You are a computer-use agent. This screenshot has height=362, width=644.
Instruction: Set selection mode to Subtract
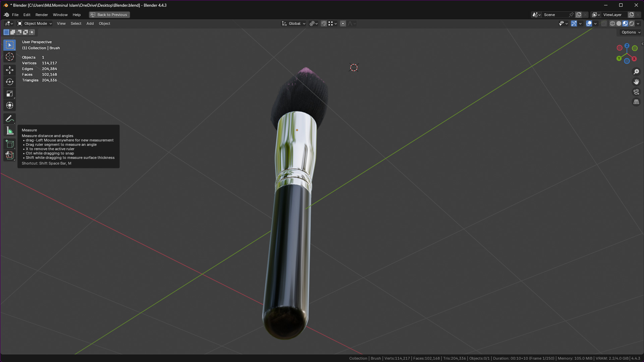click(19, 32)
